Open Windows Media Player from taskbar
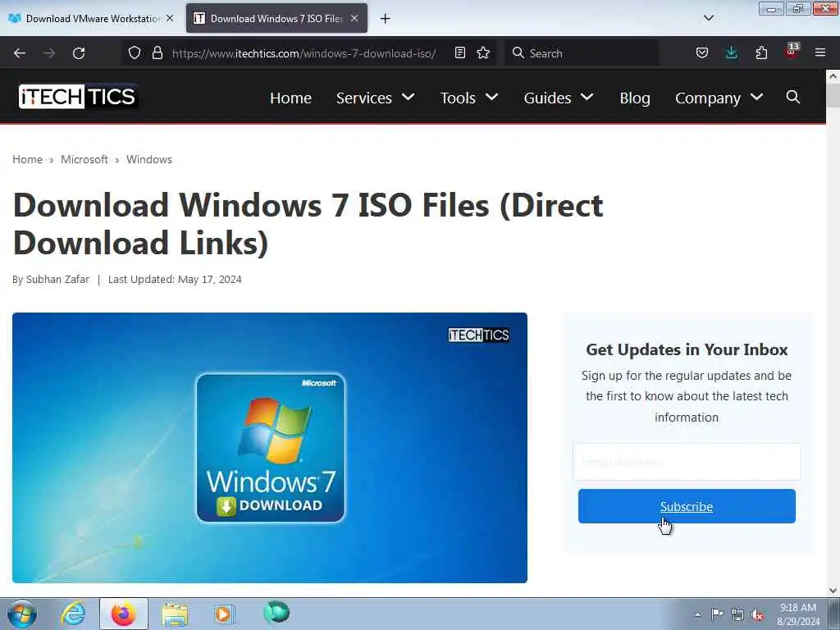This screenshot has height=630, width=840. 224,614
